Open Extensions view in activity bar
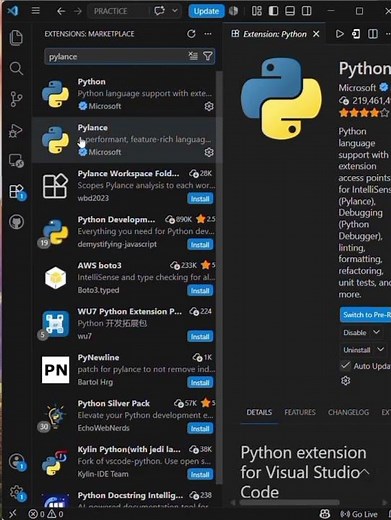The width and height of the screenshot is (391, 520). [16, 192]
